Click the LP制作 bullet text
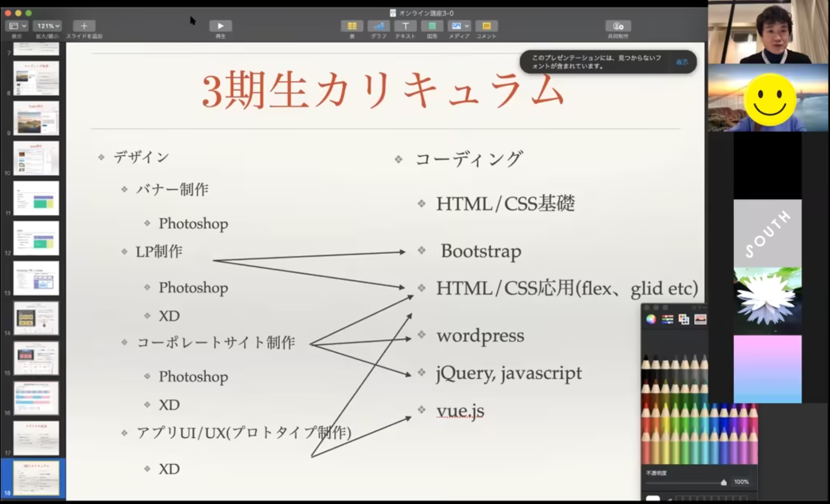The width and height of the screenshot is (830, 504). pyautogui.click(x=159, y=252)
